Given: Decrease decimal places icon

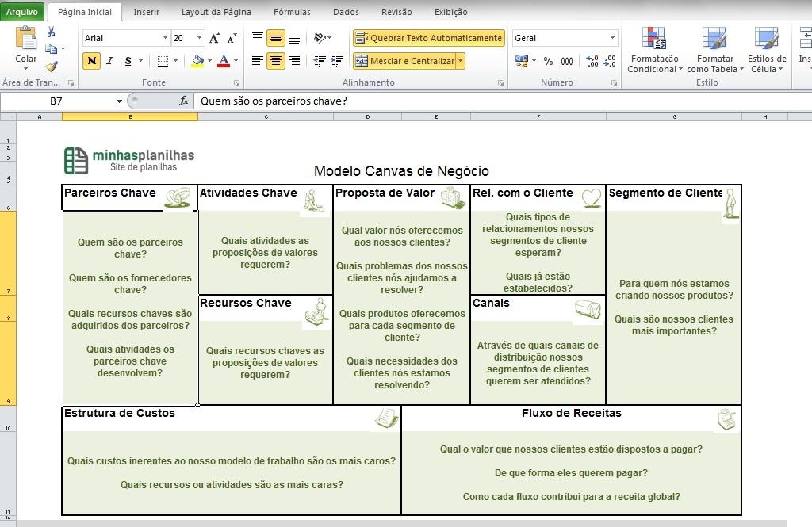Looking at the screenshot, I should (x=610, y=61).
